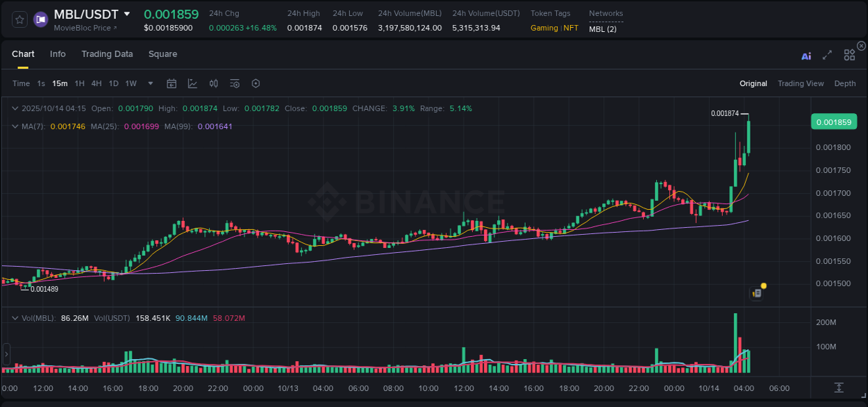868x407 pixels.
Task: Collapse the OHLC info row chevron
Action: tap(15, 108)
